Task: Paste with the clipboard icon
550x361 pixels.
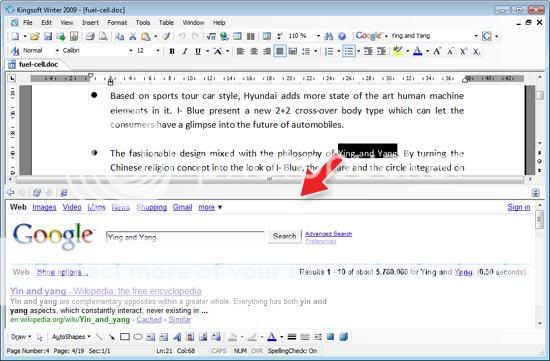Action: click(146, 36)
